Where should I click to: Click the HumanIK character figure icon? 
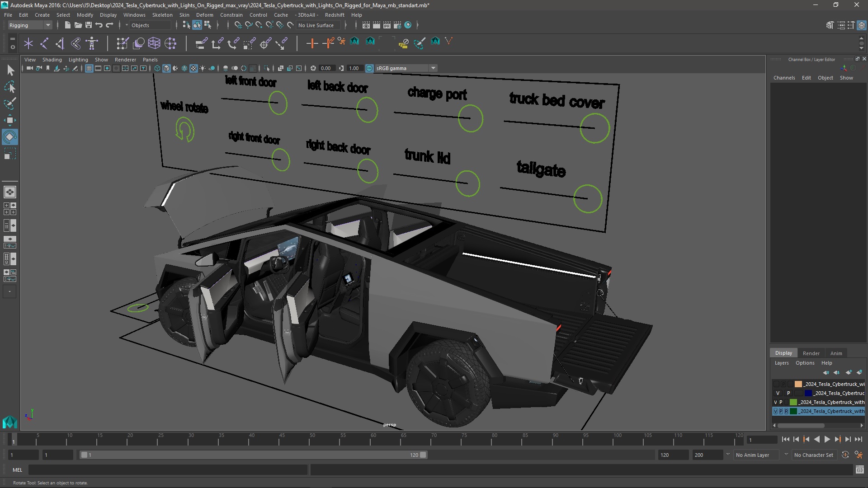tap(92, 43)
